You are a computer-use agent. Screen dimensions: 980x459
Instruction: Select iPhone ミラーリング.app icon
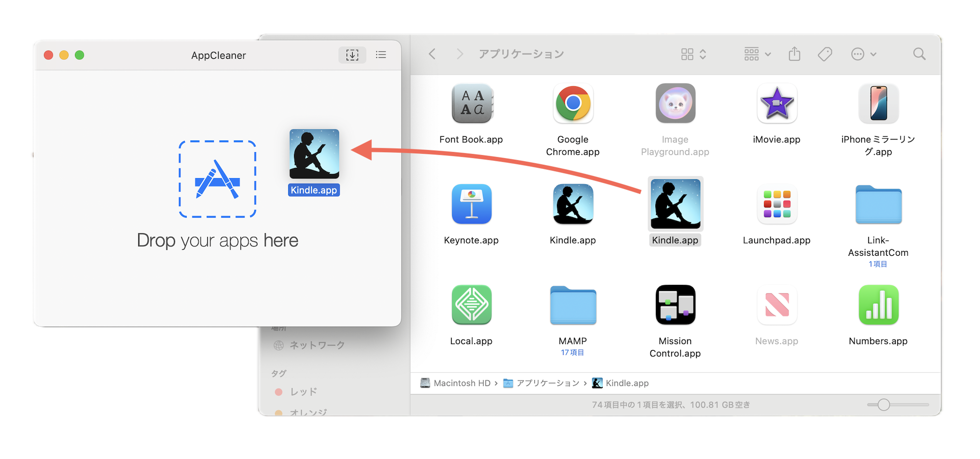878,104
